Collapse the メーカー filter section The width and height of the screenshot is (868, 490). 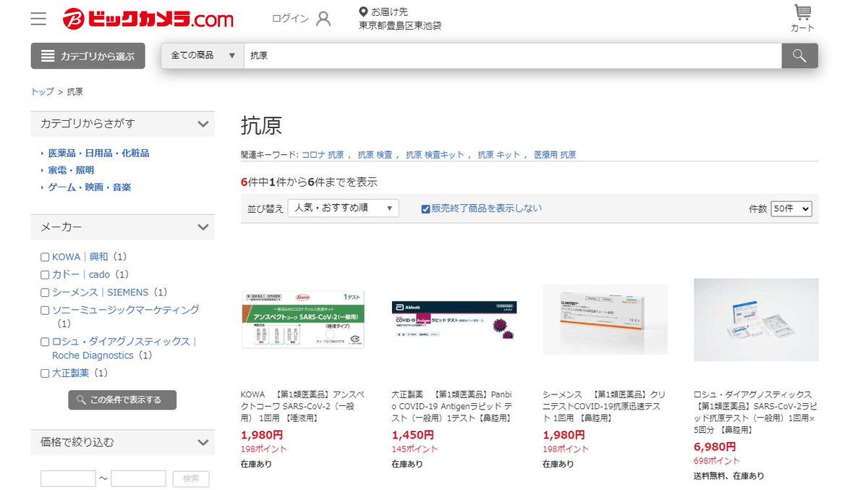click(203, 227)
